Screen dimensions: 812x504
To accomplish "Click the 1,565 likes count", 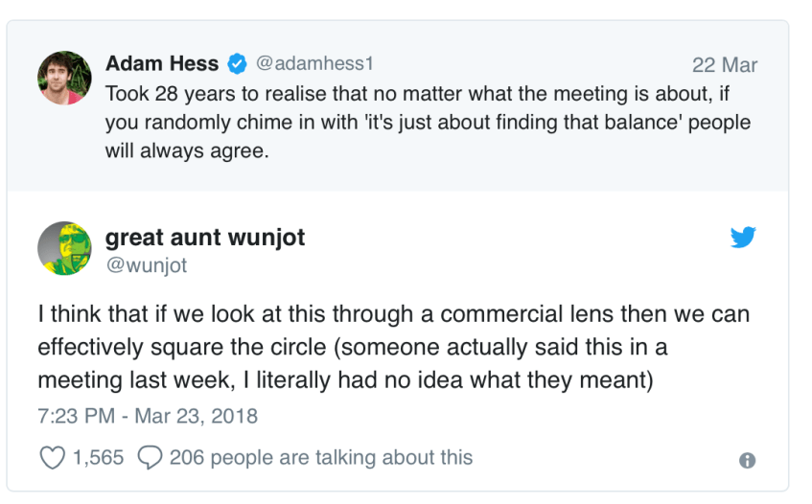I will click(x=98, y=458).
